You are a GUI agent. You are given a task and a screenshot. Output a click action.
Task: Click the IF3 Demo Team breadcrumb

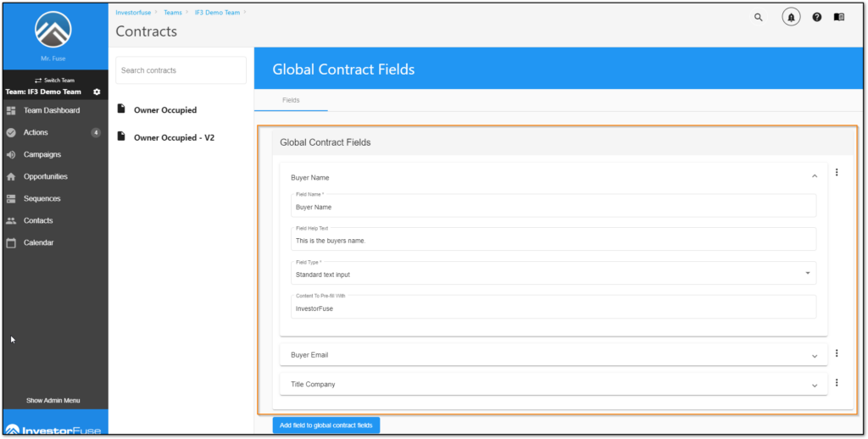point(217,12)
